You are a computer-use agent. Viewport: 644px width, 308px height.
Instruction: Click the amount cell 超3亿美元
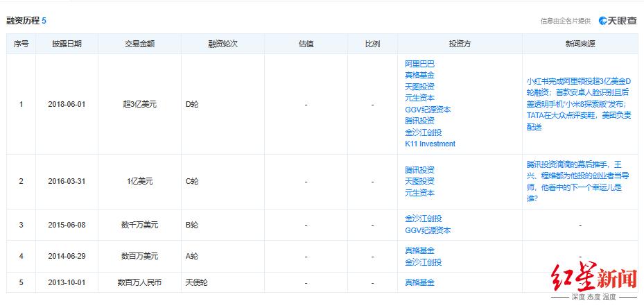tap(139, 105)
